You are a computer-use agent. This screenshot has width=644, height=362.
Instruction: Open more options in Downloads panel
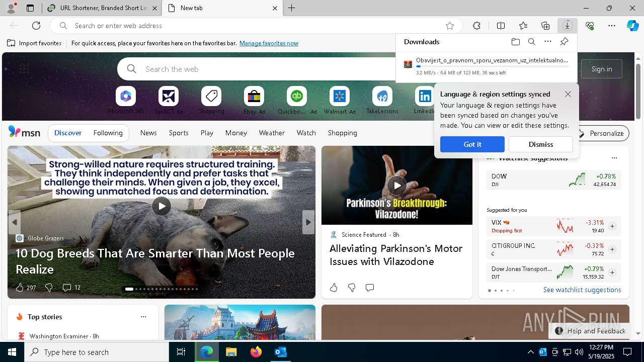[548, 42]
